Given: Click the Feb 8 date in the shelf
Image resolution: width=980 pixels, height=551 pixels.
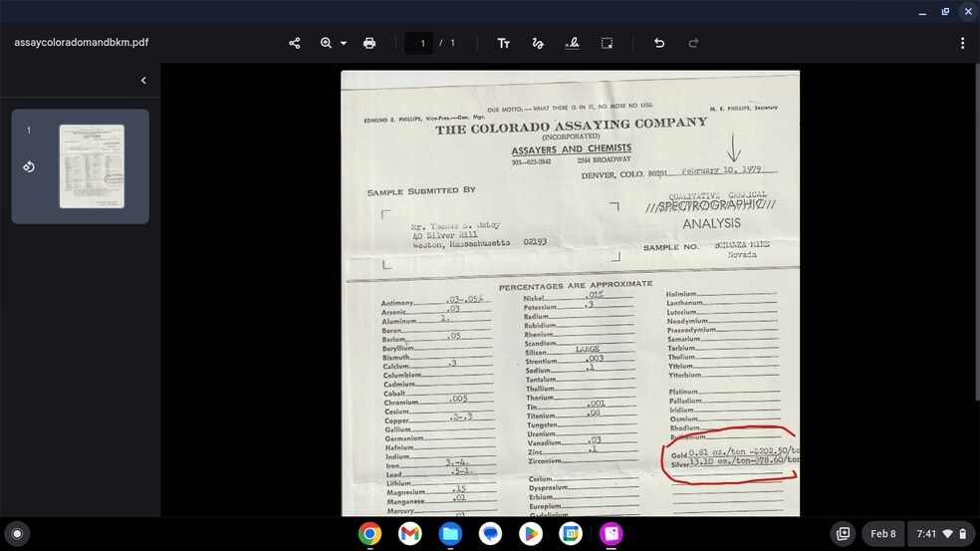Looking at the screenshot, I should tap(883, 533).
